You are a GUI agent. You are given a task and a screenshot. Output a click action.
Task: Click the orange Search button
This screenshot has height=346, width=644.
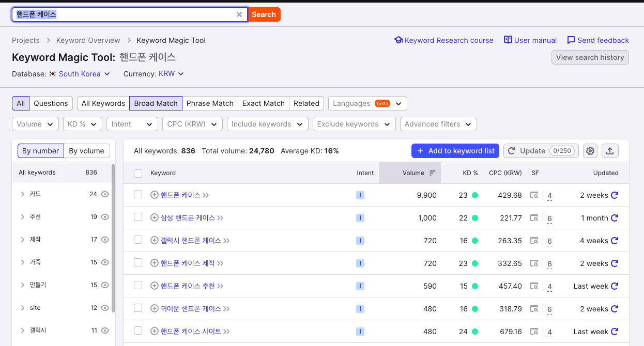[x=264, y=14]
